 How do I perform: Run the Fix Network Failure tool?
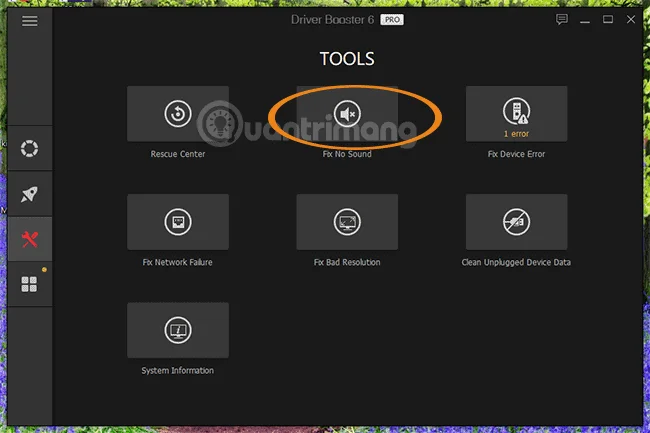178,222
